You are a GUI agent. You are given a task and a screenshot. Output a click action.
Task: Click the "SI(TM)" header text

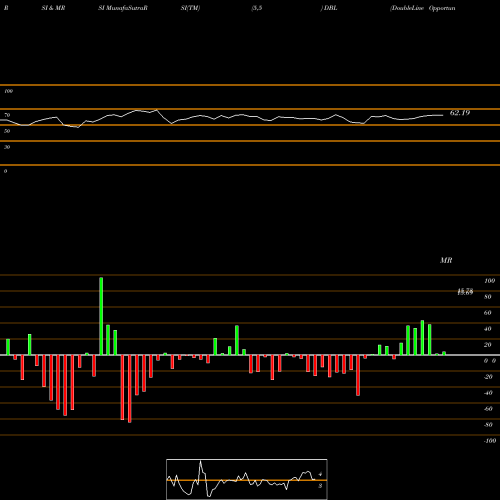tap(190, 8)
